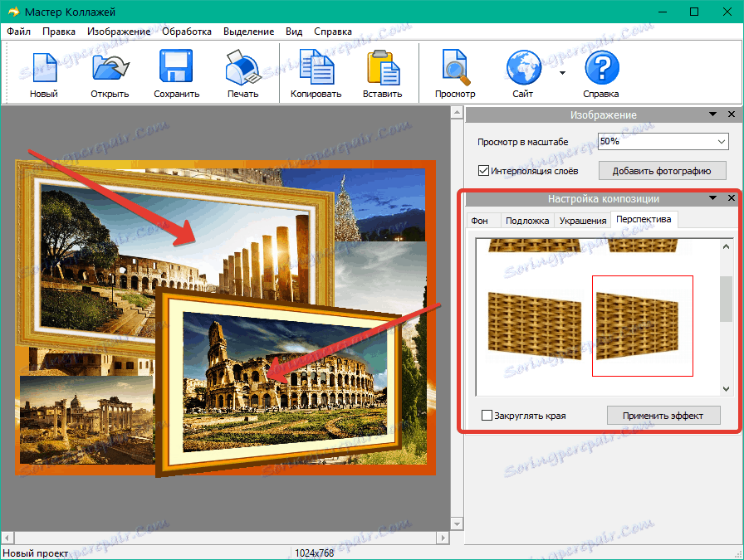
Task: Collapse Изображение panel via its arrow
Action: pyautogui.click(x=712, y=114)
